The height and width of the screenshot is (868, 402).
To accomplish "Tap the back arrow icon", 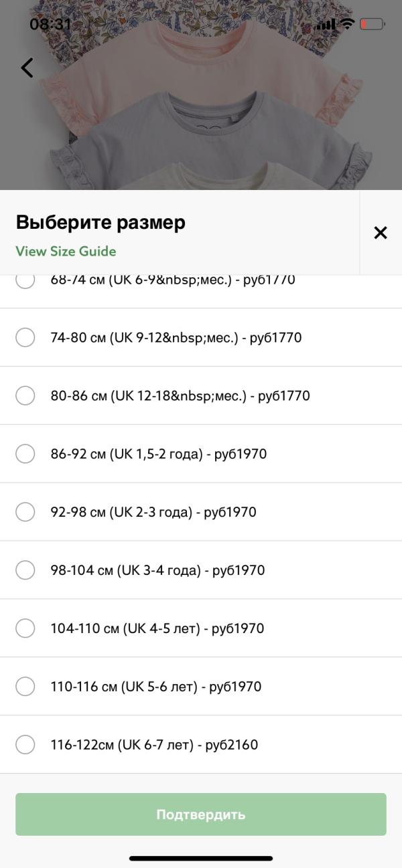I will [27, 68].
